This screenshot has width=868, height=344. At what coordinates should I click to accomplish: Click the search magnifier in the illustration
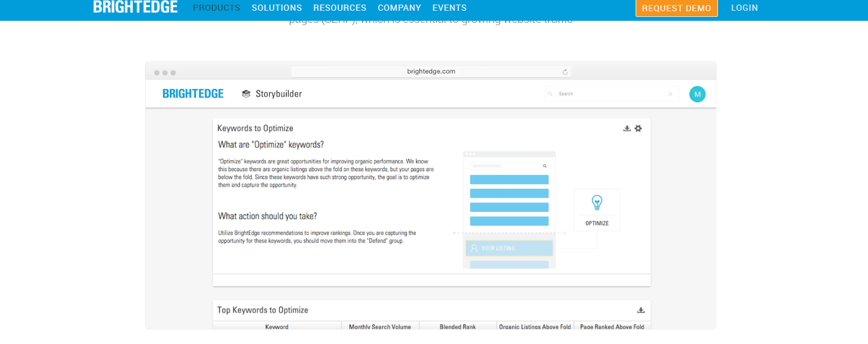pos(545,166)
